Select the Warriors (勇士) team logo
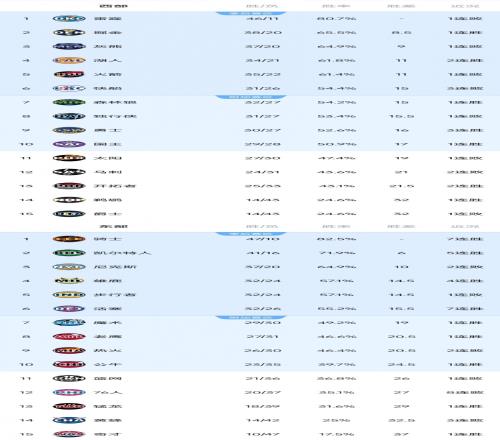This screenshot has height=440, width=500. point(69,130)
